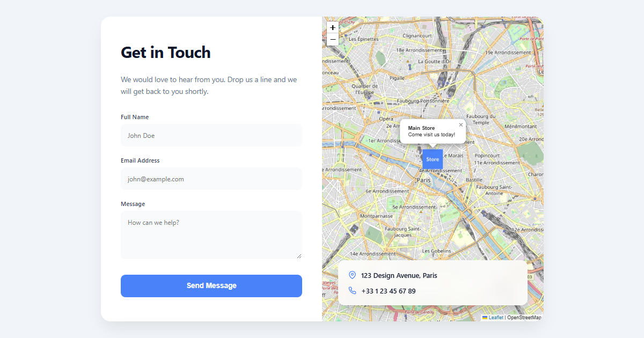
Task: Click the 'Pigalle' map label
Action: click(x=397, y=78)
